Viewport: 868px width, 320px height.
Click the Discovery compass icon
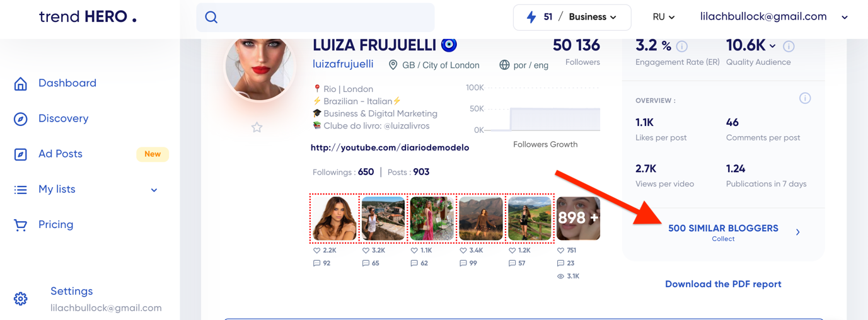tap(21, 119)
